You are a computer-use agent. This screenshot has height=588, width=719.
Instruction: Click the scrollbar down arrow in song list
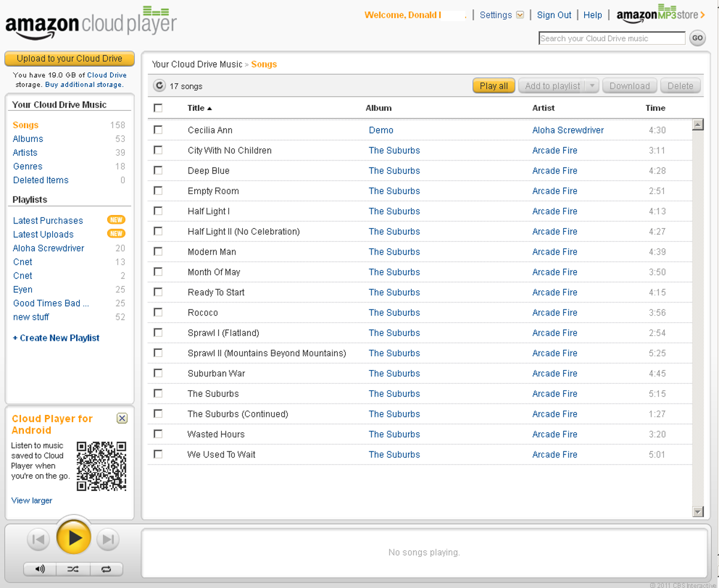[x=697, y=511]
